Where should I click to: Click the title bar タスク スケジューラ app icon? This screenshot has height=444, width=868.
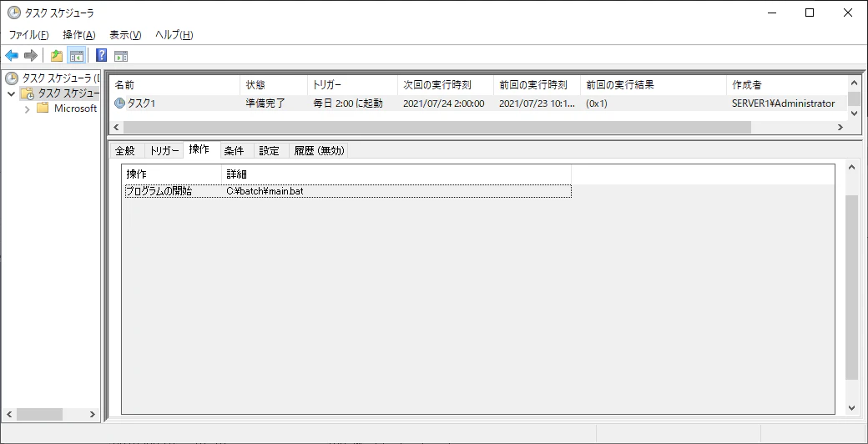pos(14,13)
